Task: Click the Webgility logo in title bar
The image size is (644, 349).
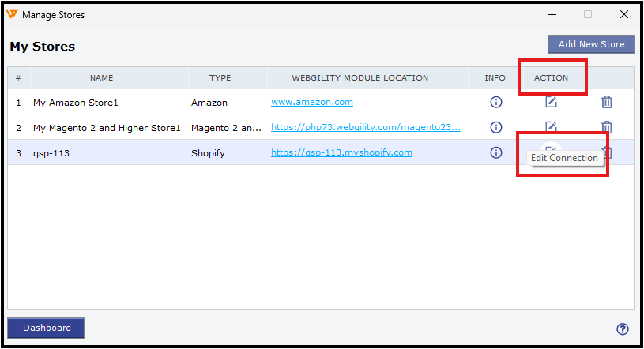Action: tap(12, 14)
